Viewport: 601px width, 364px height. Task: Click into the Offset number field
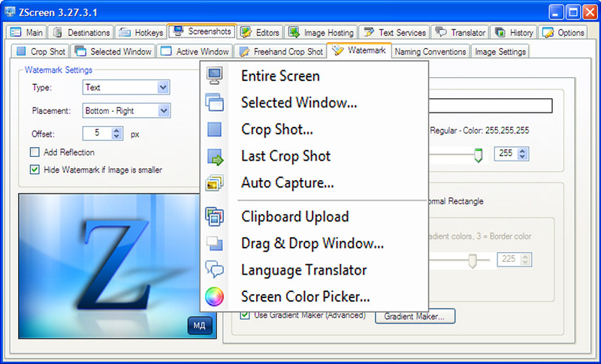(98, 133)
